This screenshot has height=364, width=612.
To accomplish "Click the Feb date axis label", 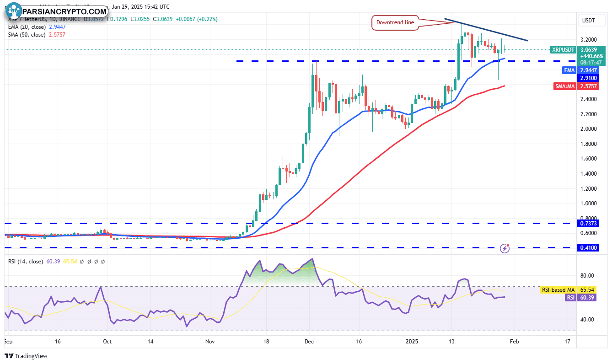I will click(514, 341).
